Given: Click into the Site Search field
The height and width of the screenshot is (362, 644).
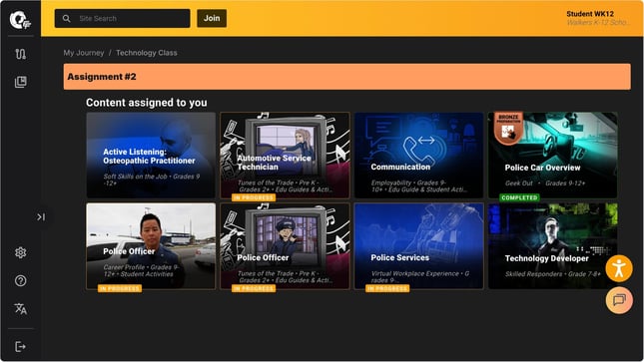Looking at the screenshot, I should coord(123,19).
